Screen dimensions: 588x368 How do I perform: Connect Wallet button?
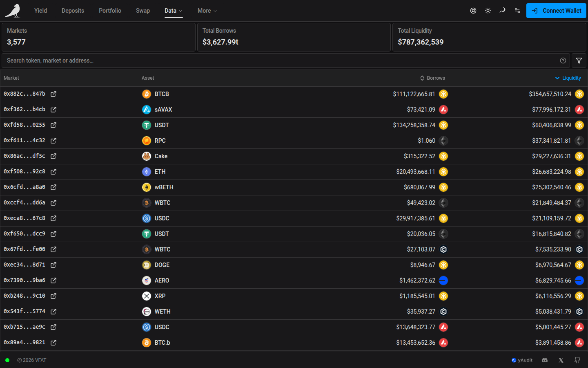coord(556,11)
